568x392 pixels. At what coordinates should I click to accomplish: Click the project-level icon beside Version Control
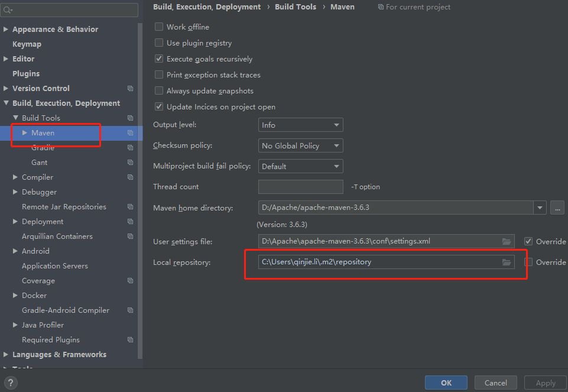(130, 88)
